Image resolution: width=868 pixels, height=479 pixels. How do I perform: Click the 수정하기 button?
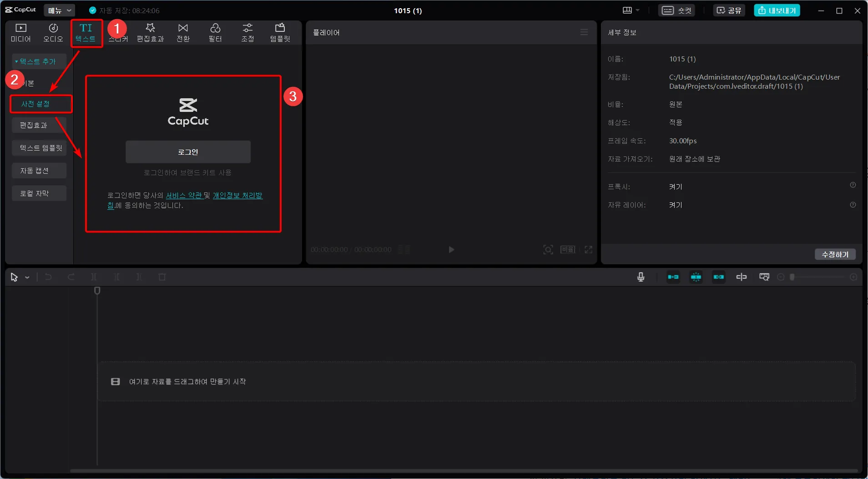835,254
